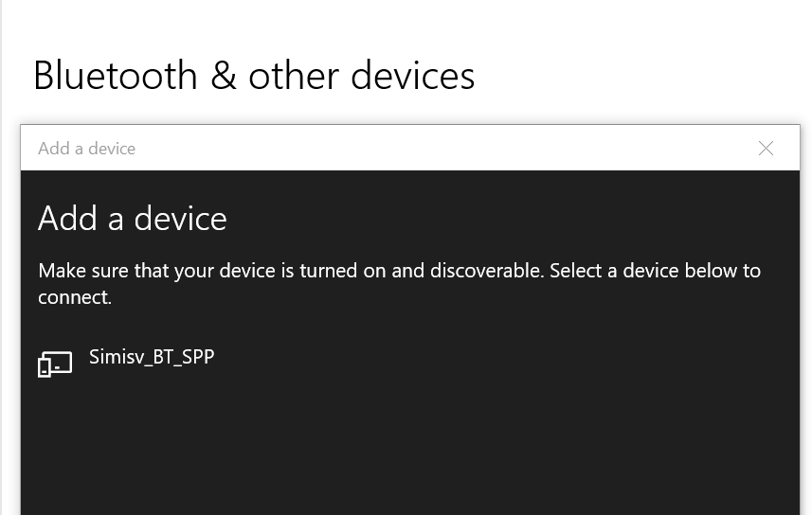Click the "Bluetooth & other devices" page heading
The height and width of the screenshot is (515, 812).
click(x=254, y=76)
